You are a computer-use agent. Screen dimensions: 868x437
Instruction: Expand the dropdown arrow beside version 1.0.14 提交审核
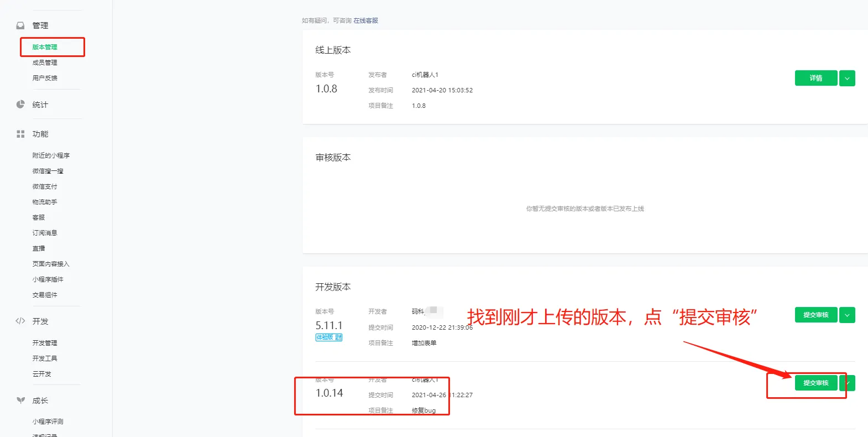click(847, 383)
